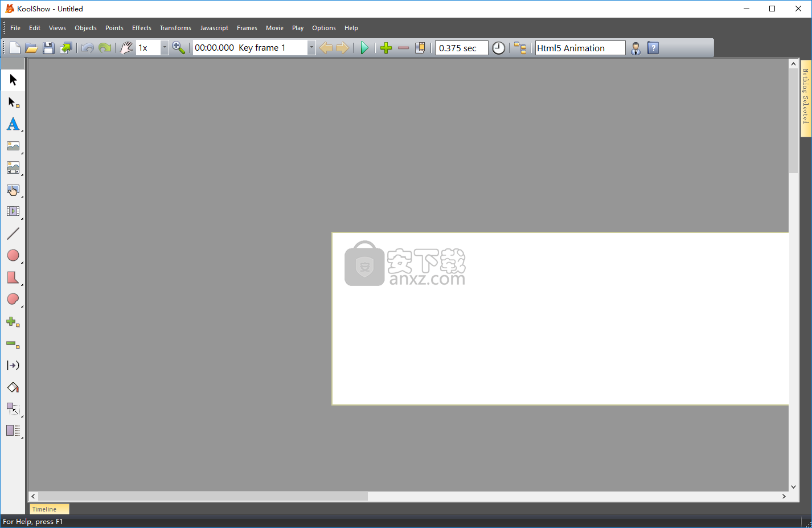The image size is (812, 528).
Task: Open the Transforms menu
Action: pyautogui.click(x=175, y=28)
